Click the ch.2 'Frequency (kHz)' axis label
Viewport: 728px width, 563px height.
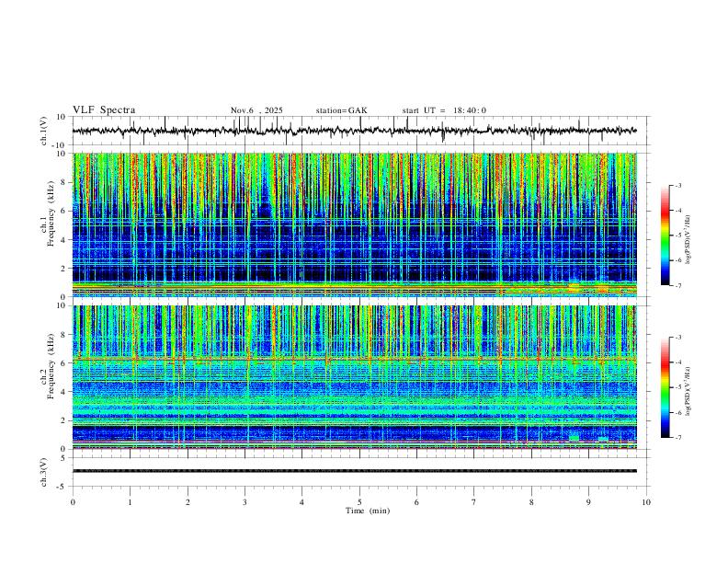(51, 366)
